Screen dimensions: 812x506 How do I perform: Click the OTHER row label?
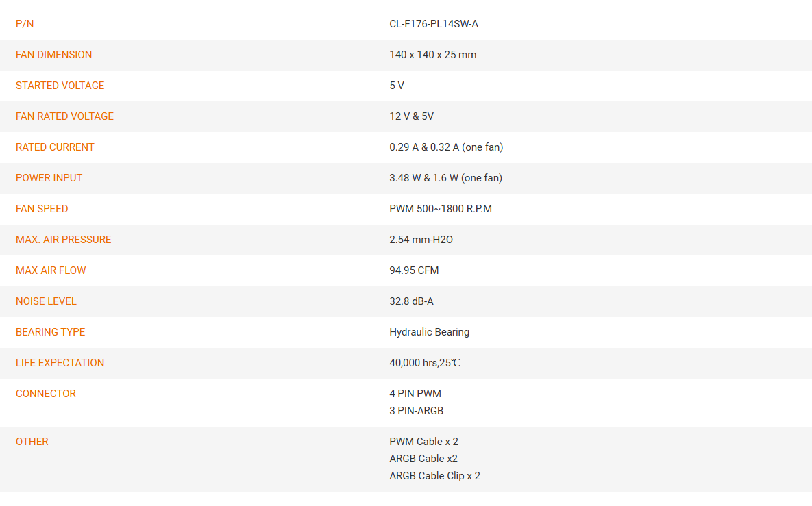coord(32,442)
